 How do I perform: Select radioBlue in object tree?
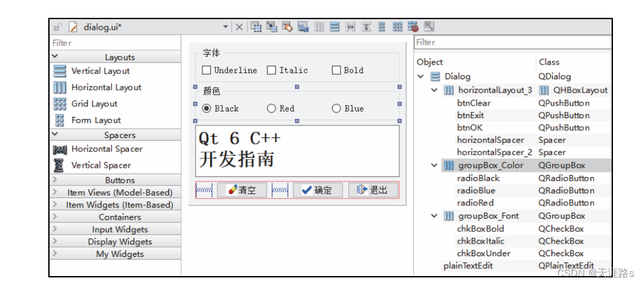click(x=476, y=190)
